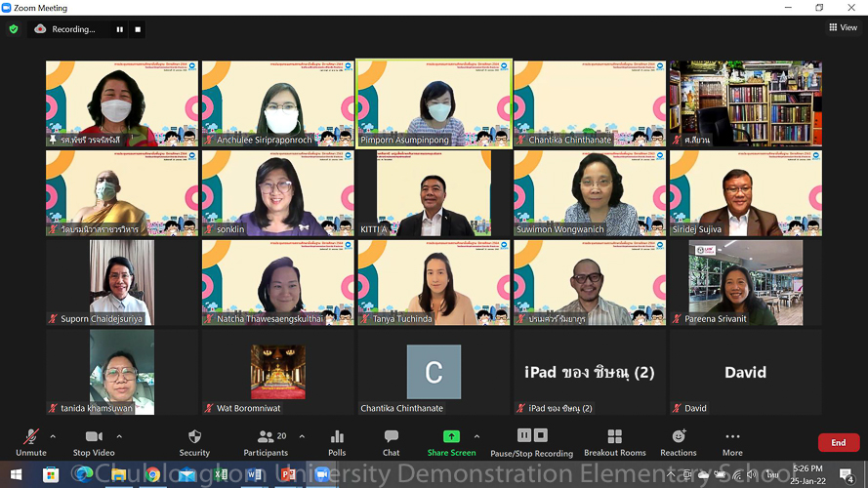Screen dimensions: 868x488
Task: Open the View layout menu
Action: pos(843,27)
